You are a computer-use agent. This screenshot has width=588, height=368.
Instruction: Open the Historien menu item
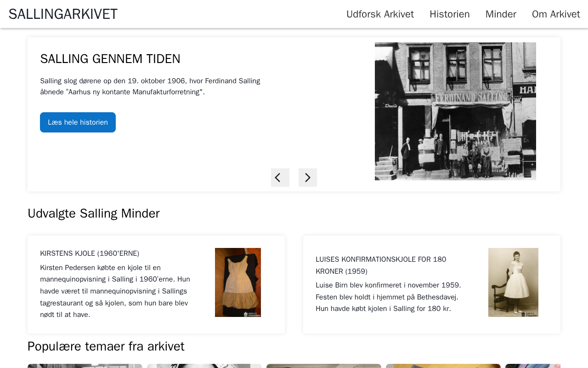tap(450, 14)
